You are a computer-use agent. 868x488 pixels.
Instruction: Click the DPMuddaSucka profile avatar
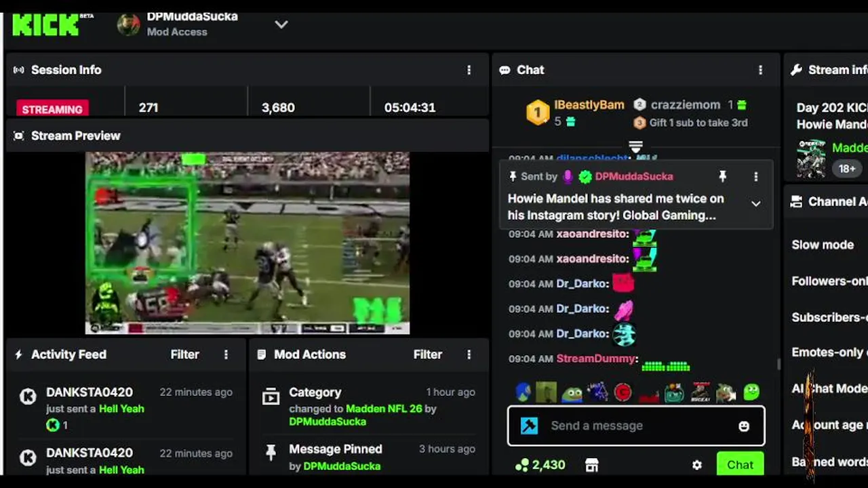point(128,24)
